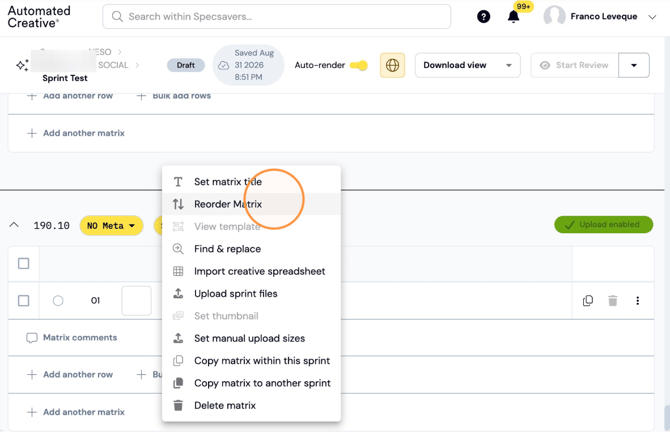Open row 01 three-dot options menu
Viewport: 670px width, 436px height.
coord(638,300)
